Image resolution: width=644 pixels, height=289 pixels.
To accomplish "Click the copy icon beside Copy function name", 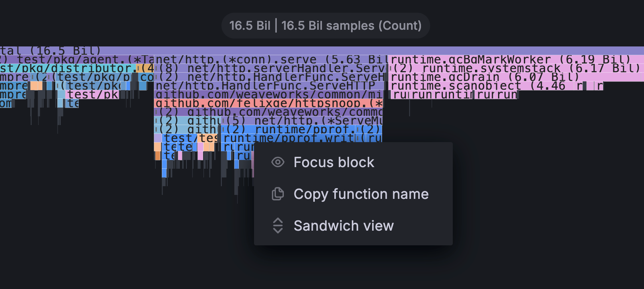I will 278,194.
